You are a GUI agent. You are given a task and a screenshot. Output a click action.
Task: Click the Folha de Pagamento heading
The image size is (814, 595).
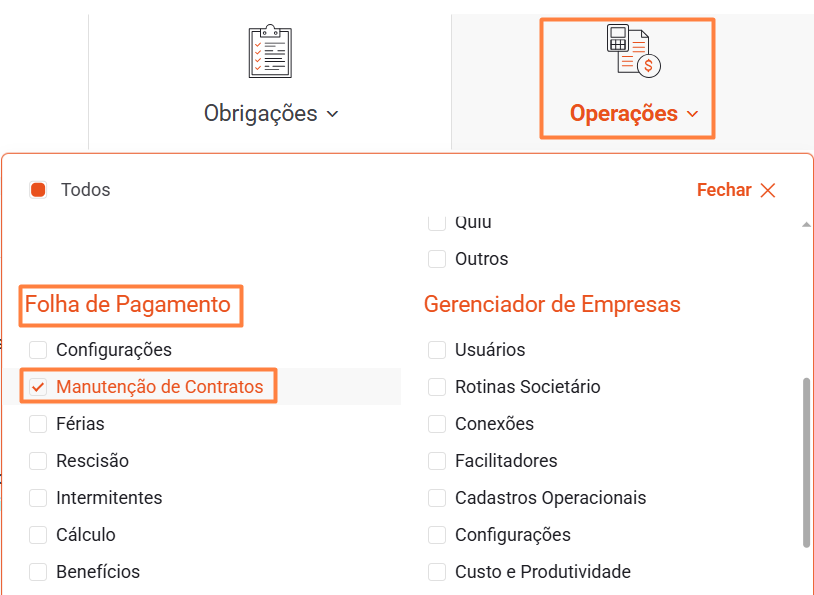click(128, 304)
